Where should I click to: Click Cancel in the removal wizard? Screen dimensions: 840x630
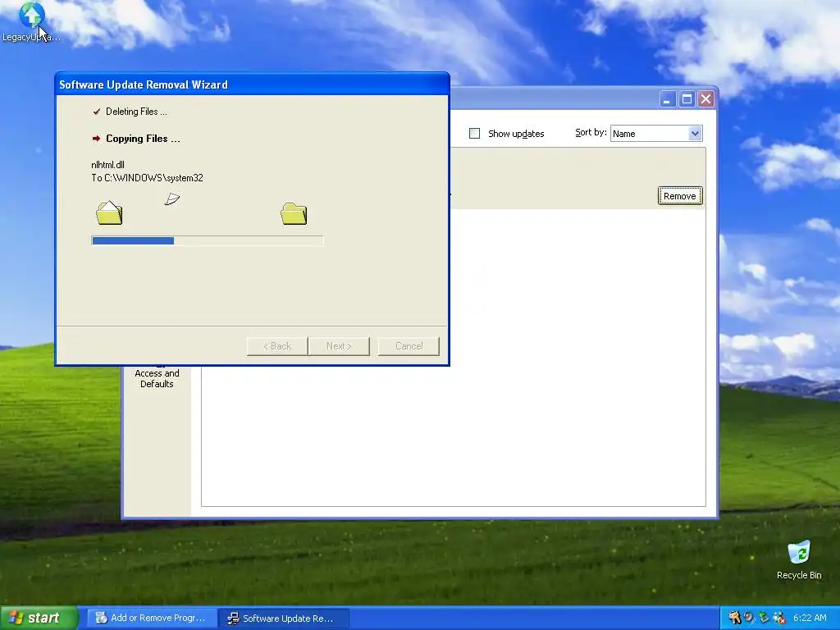point(409,346)
